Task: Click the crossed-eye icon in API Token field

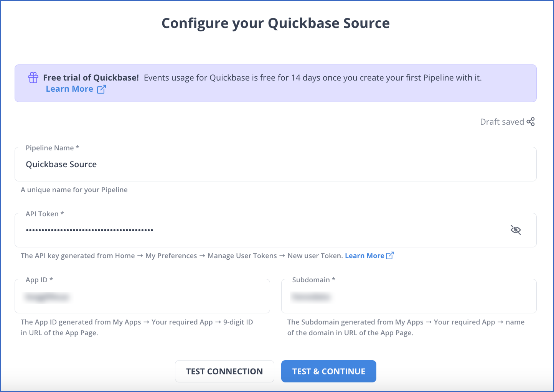Action: [x=516, y=230]
